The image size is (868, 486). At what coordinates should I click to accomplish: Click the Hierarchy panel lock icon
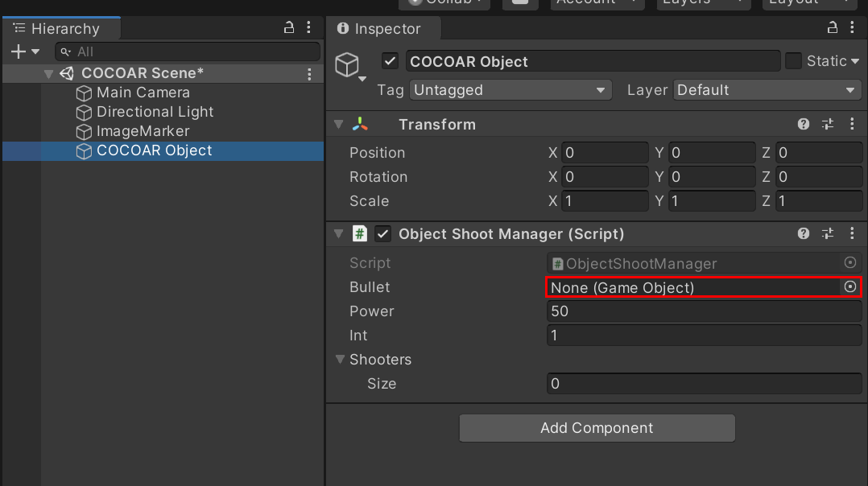coord(289,27)
